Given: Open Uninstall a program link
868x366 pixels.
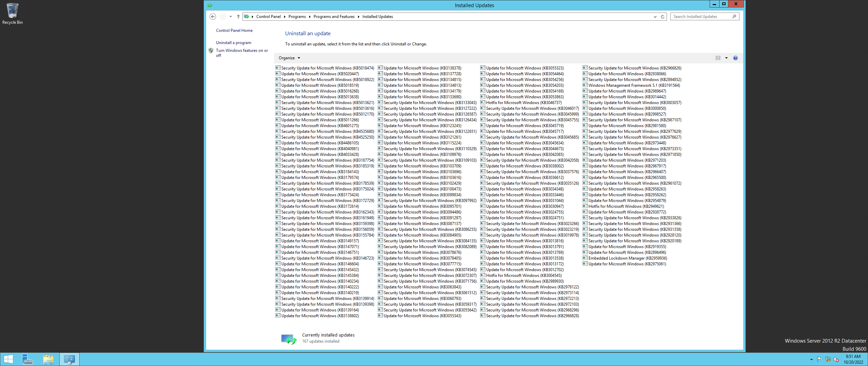Looking at the screenshot, I should tap(234, 43).
